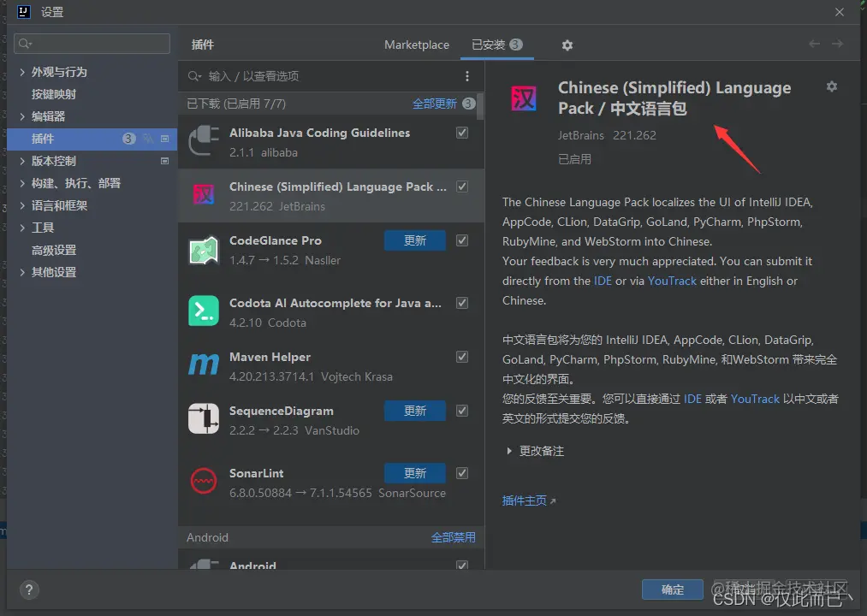Open the three-dot plugin search options menu
Screen dimensions: 867x616
coord(467,76)
